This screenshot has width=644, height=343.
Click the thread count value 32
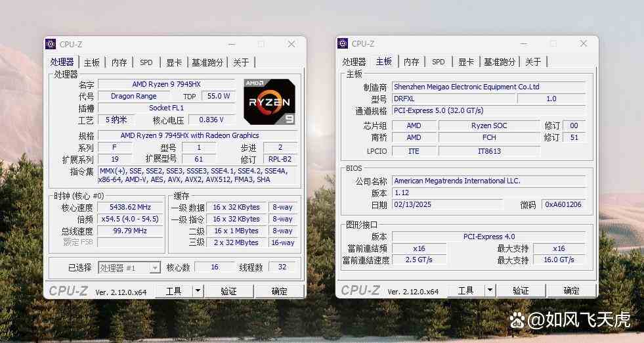point(282,267)
